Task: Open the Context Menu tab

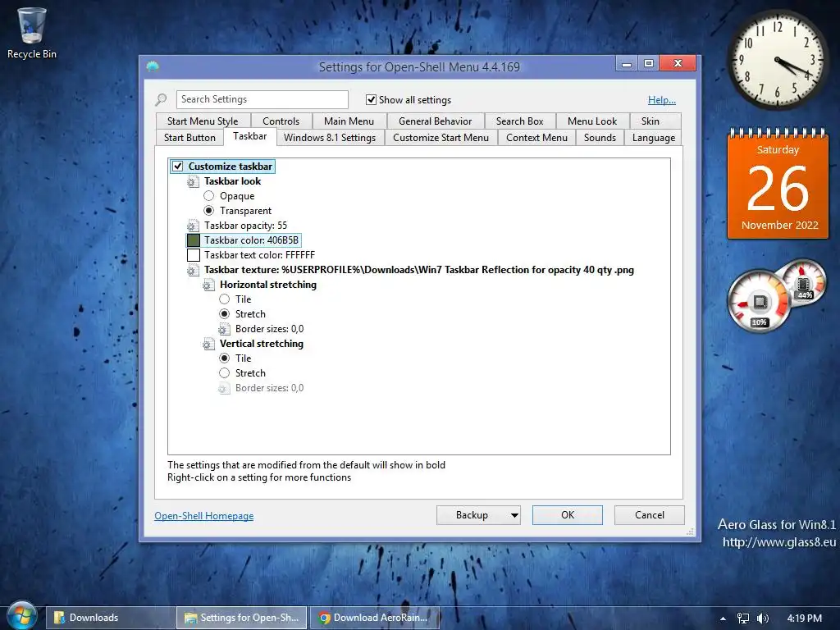Action: [x=536, y=138]
